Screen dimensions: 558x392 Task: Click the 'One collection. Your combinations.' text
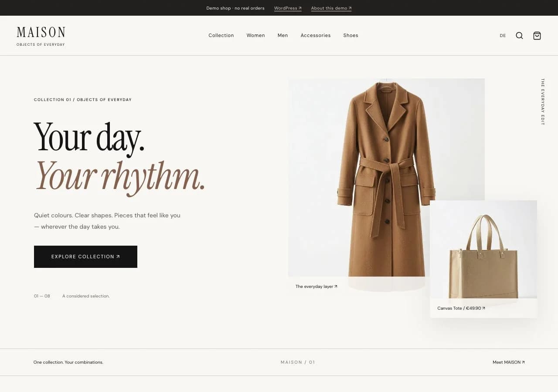68,362
